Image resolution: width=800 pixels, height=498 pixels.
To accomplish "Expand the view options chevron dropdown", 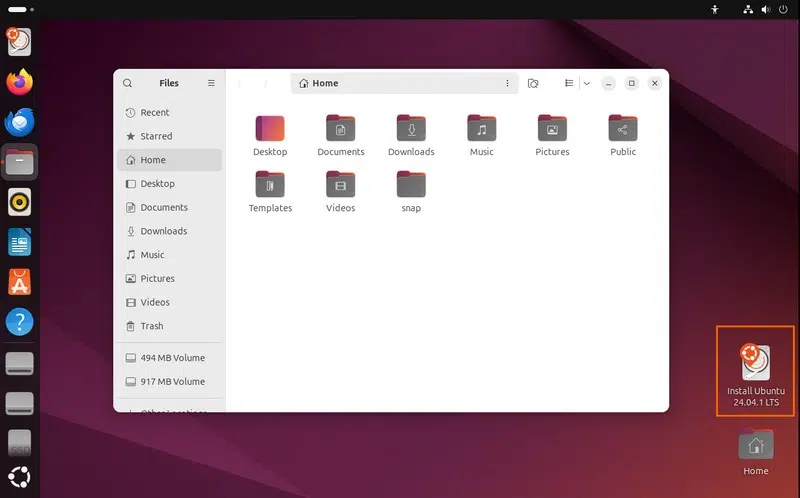I will 587,83.
